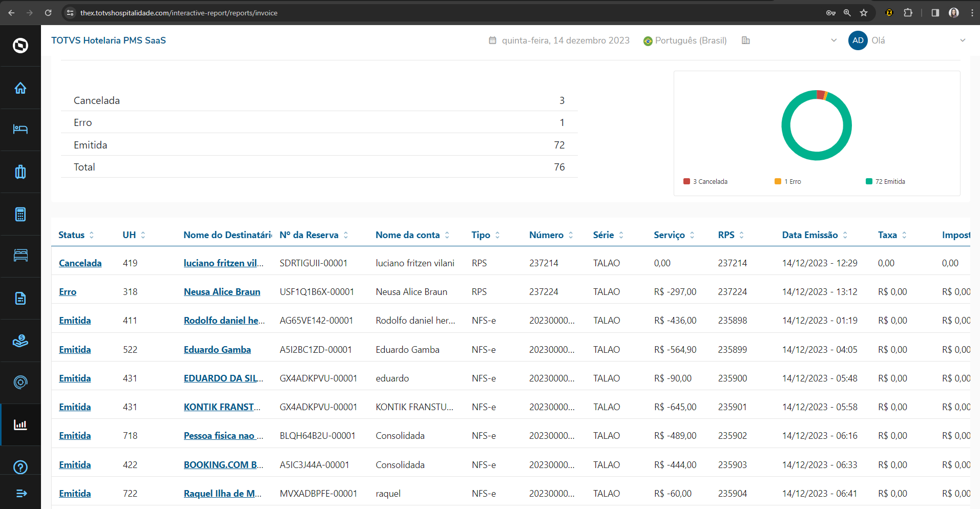
Task: Open the circular target sidebar icon
Action: coord(20,382)
